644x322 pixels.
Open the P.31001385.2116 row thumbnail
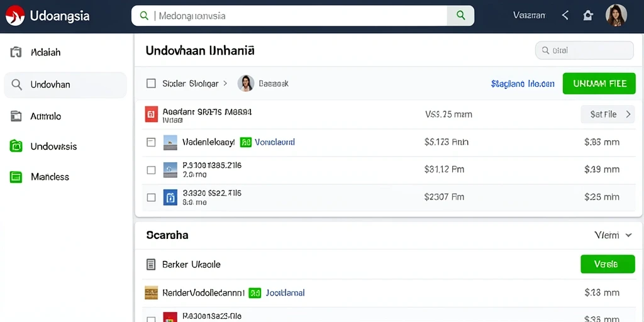(170, 170)
